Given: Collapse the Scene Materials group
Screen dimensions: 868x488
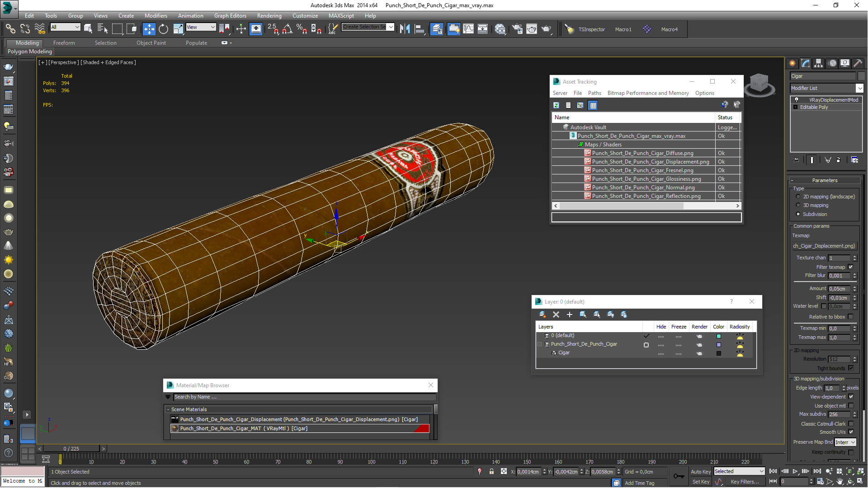Looking at the screenshot, I should coord(168,409).
